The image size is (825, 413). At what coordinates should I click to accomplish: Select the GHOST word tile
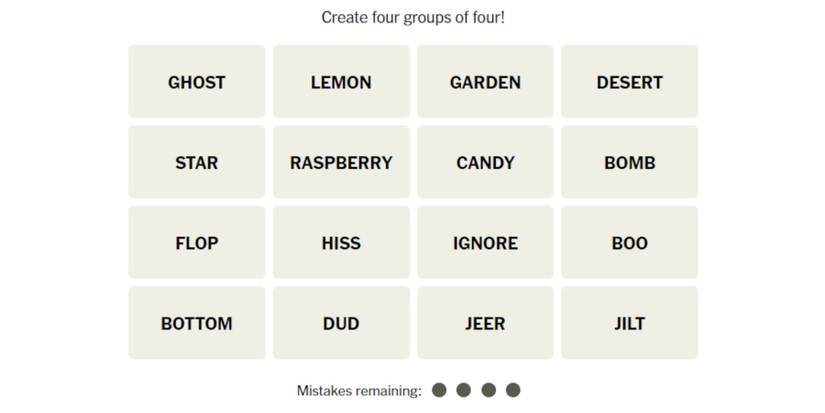click(196, 82)
